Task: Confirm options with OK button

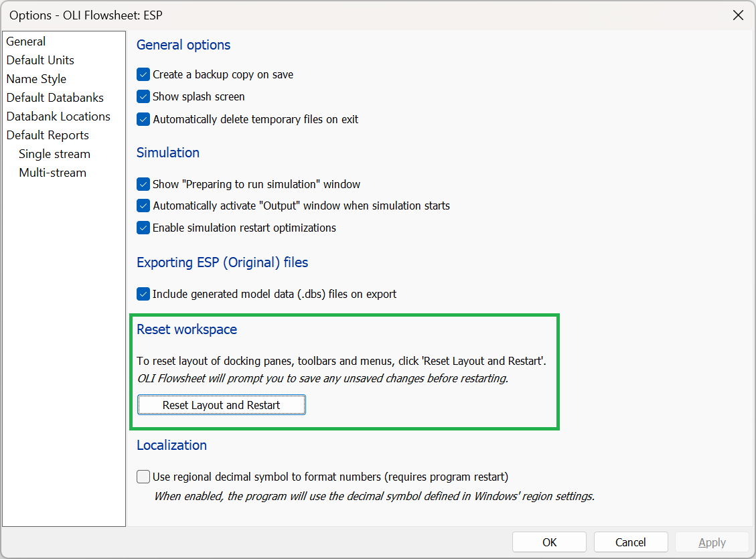Action: tap(549, 542)
